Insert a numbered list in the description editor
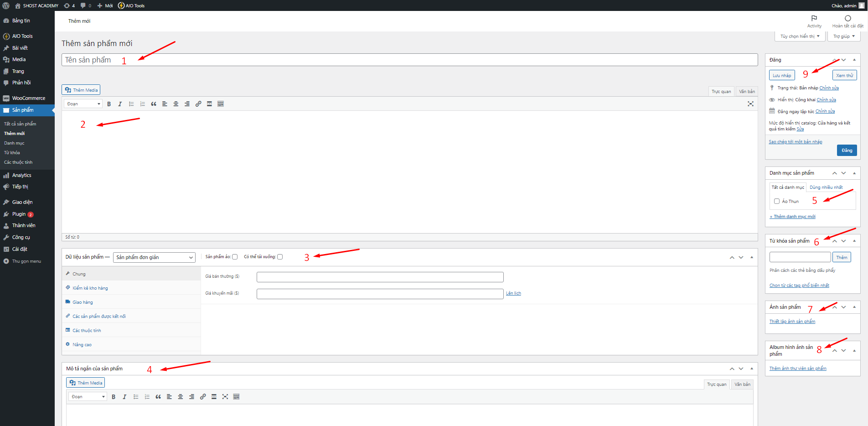The image size is (868, 426). click(x=143, y=104)
